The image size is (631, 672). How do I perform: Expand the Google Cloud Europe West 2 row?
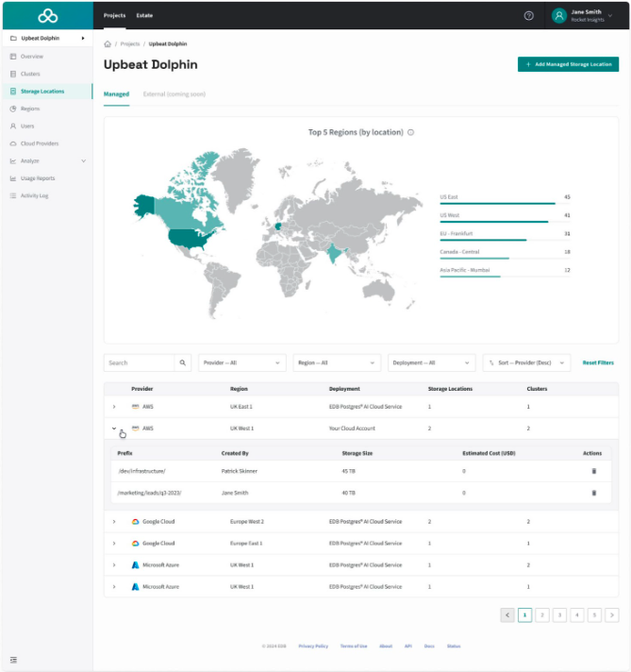click(114, 521)
